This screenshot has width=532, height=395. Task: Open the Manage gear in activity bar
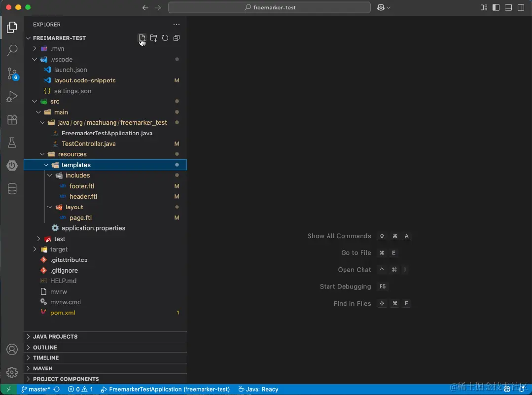(x=12, y=372)
